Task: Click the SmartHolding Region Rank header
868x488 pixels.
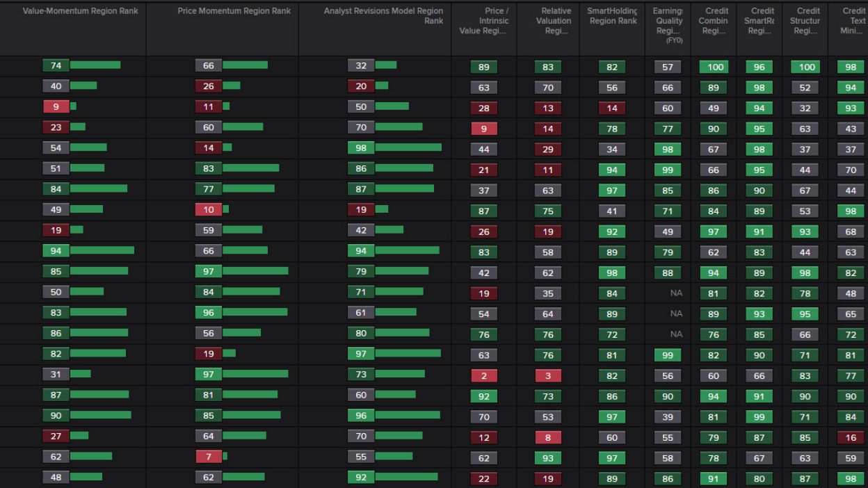Action: tap(612, 16)
